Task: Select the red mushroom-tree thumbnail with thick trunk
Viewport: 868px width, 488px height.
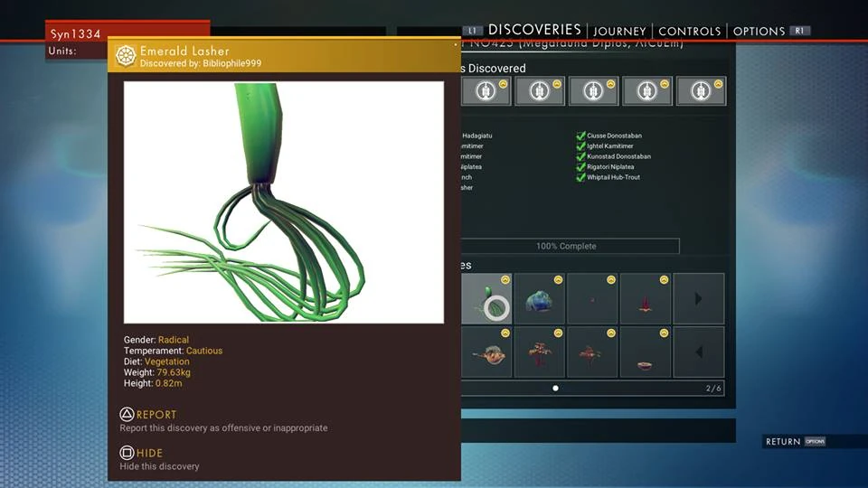Action: click(540, 352)
